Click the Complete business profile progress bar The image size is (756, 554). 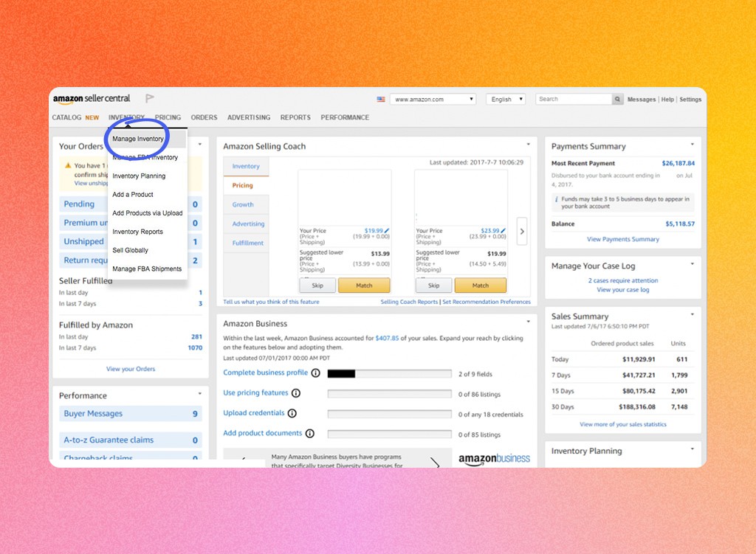(x=390, y=374)
